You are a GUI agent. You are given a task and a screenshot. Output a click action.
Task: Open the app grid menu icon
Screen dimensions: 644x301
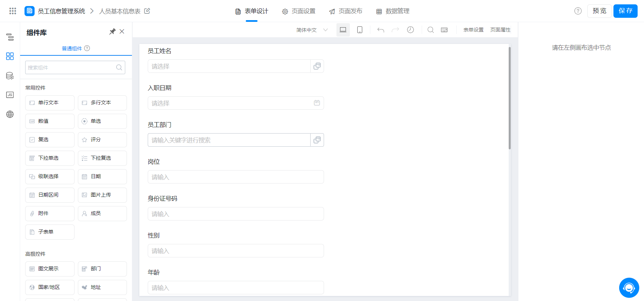13,11
